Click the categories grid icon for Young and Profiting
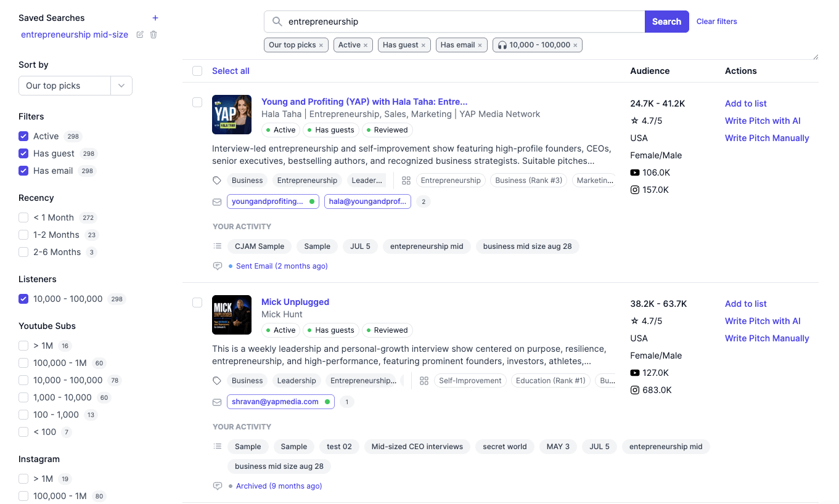839x504 pixels. tap(406, 181)
